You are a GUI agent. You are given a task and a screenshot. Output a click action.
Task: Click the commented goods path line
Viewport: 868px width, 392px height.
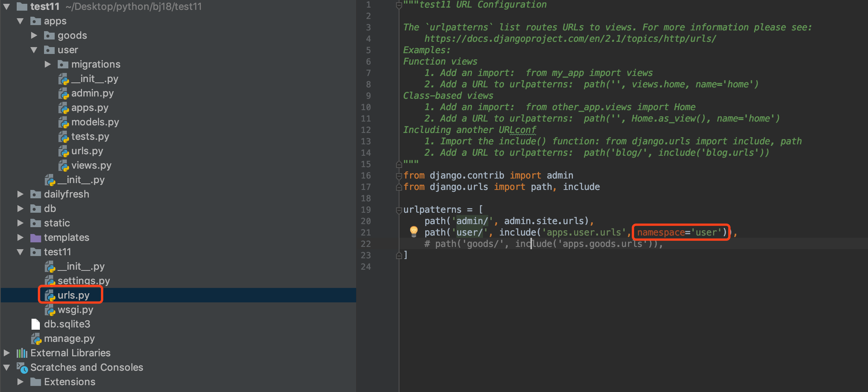click(x=543, y=244)
